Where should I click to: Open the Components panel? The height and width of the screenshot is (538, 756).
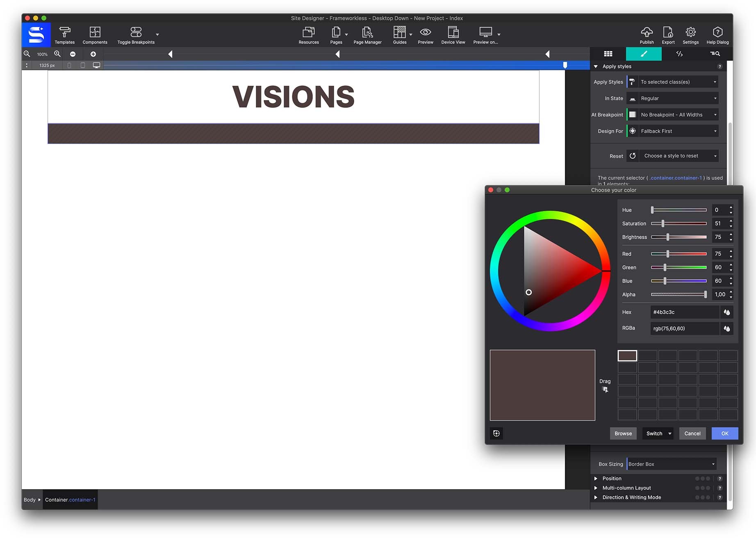95,35
